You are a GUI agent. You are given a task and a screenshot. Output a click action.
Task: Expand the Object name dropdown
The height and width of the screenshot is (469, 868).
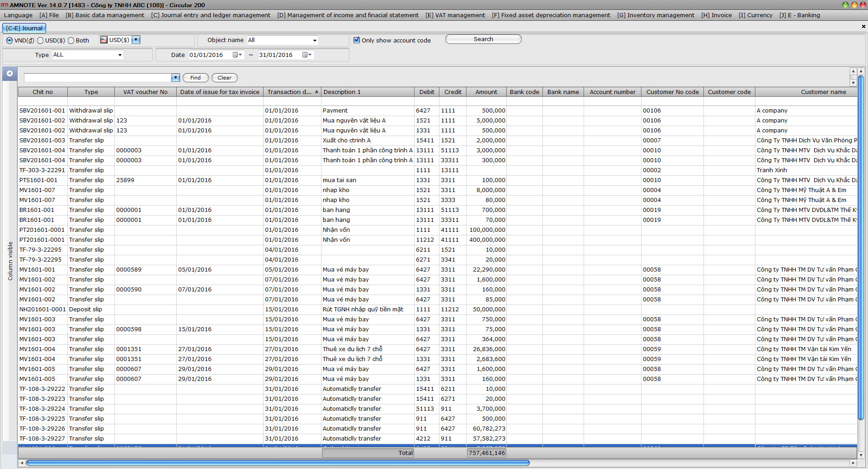[x=315, y=40]
